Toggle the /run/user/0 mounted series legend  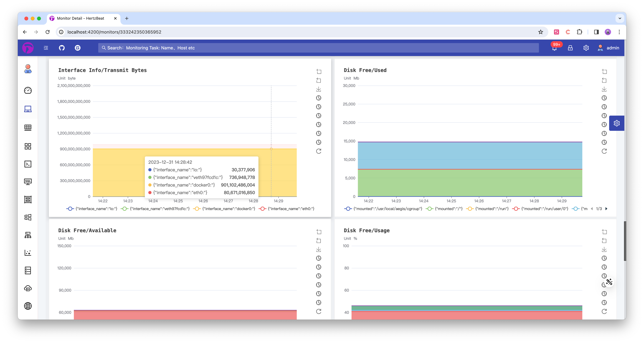click(x=540, y=209)
